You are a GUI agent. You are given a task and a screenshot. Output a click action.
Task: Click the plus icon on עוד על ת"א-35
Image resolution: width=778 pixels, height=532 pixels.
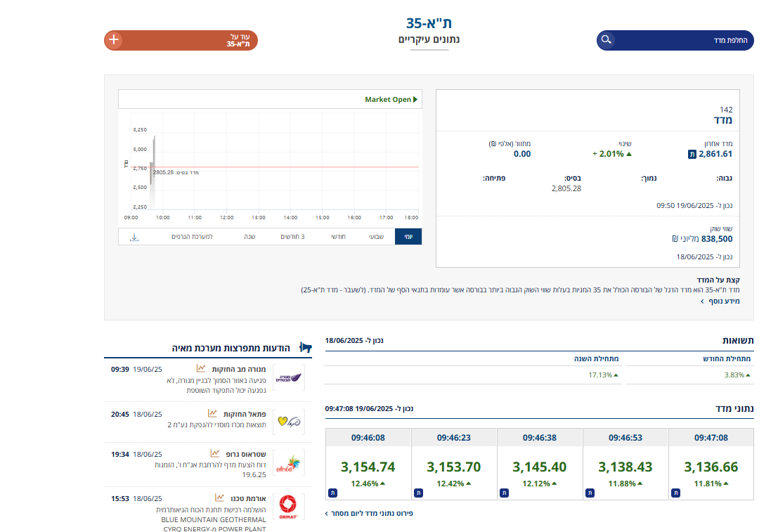(115, 40)
